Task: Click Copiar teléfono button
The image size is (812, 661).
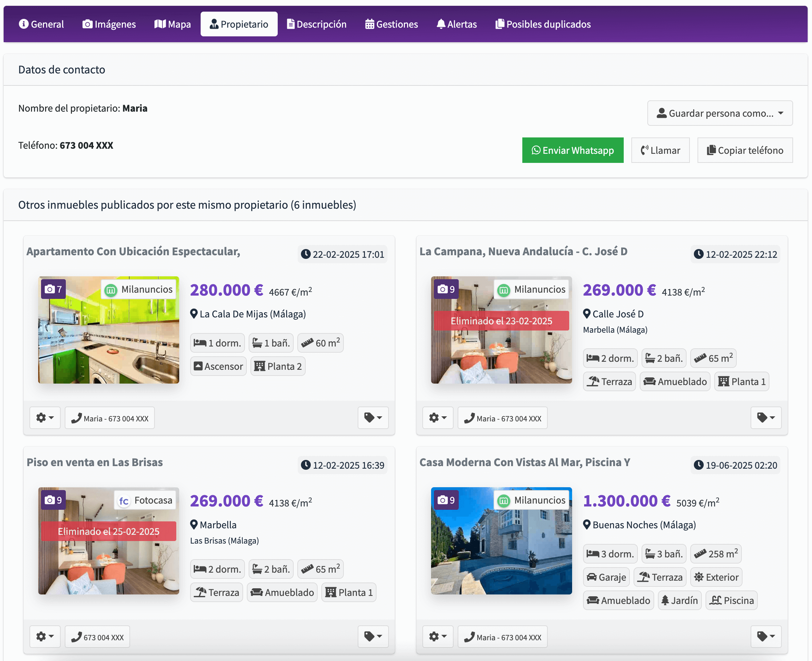Action: (x=745, y=150)
